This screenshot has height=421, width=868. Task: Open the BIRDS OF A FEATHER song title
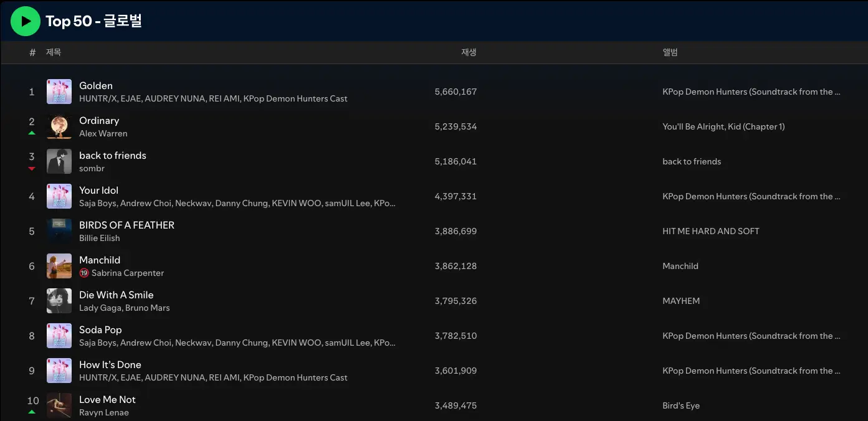pos(126,225)
